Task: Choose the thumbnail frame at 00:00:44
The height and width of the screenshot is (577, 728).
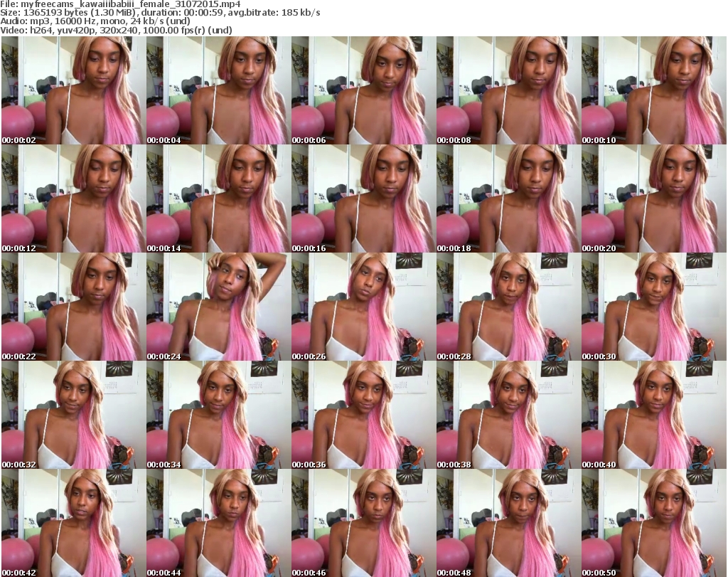Action: [218, 523]
